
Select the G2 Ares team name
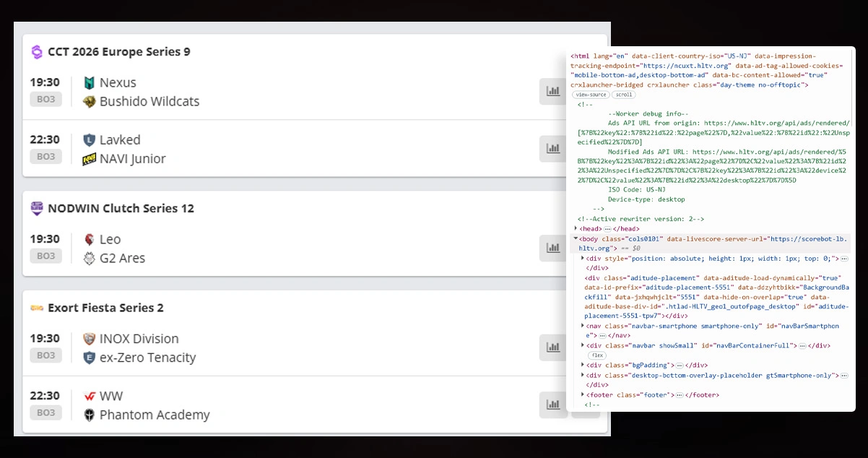pos(122,259)
